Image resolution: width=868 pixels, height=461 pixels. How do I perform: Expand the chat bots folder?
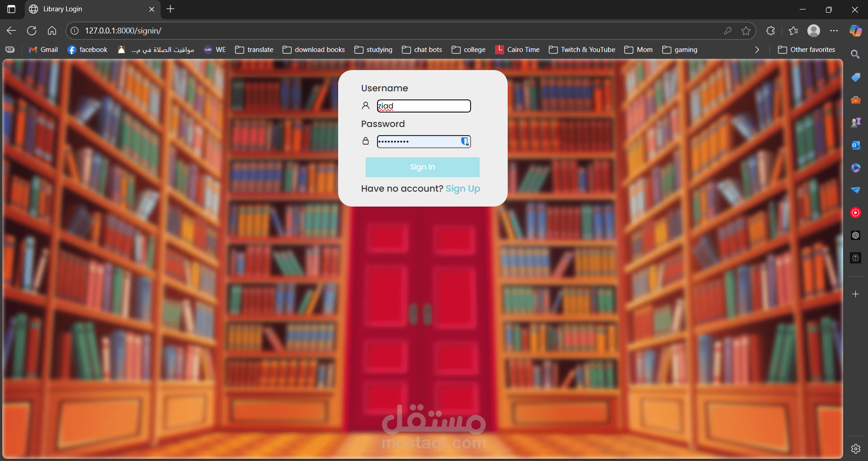(x=422, y=50)
